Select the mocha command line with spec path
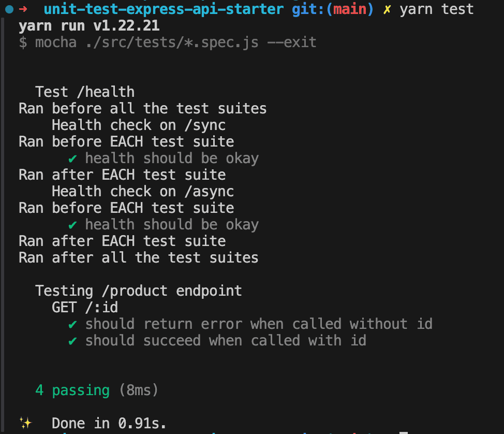The width and height of the screenshot is (504, 434). 168,42
